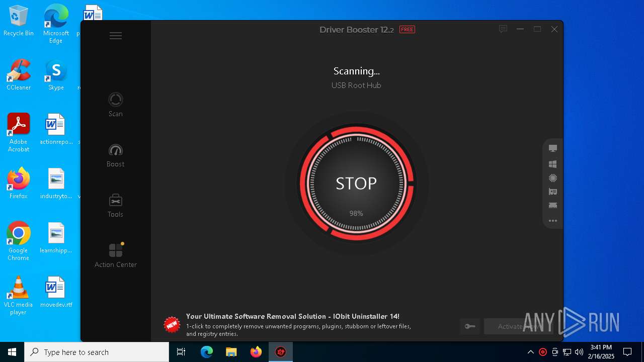The height and width of the screenshot is (362, 644).
Task: Select the CPU chip category icon
Action: (553, 178)
